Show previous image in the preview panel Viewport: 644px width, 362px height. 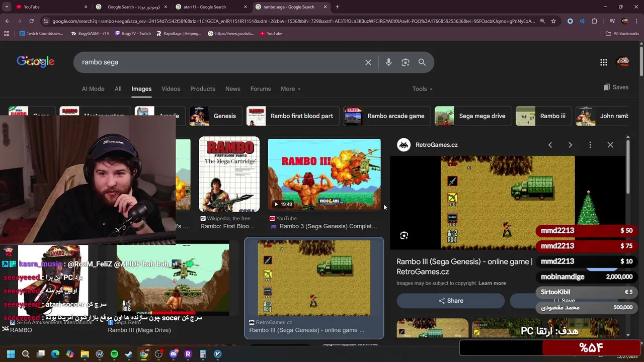coord(550,145)
